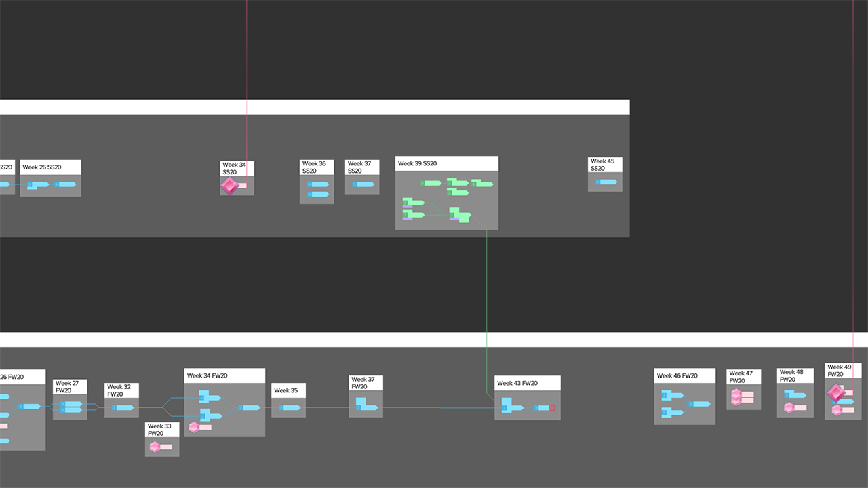This screenshot has height=488, width=868.
Task: Select the top-left green task arrow in Week 39 SS20
Action: coord(431,183)
